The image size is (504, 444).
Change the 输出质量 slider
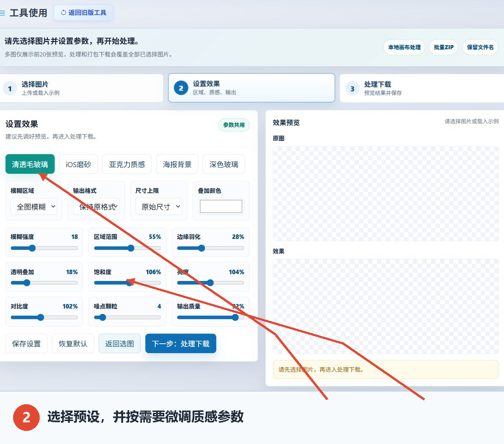click(x=211, y=318)
